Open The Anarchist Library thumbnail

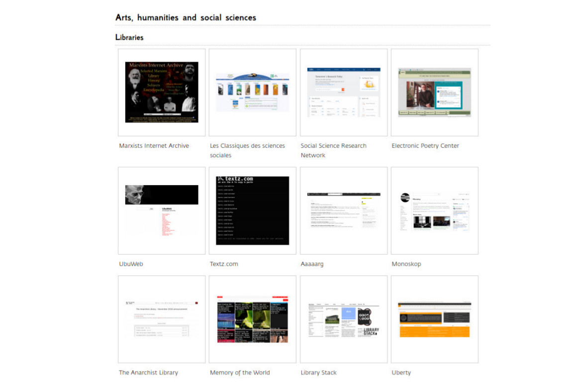pos(162,319)
